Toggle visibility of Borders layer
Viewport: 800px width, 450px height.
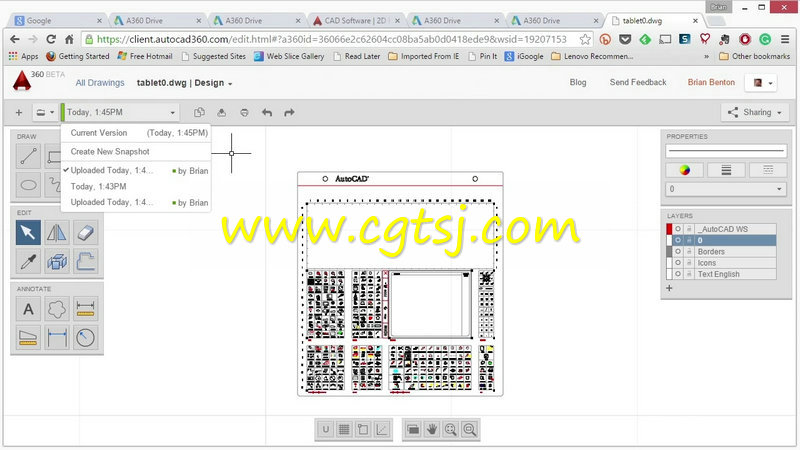[x=678, y=252]
